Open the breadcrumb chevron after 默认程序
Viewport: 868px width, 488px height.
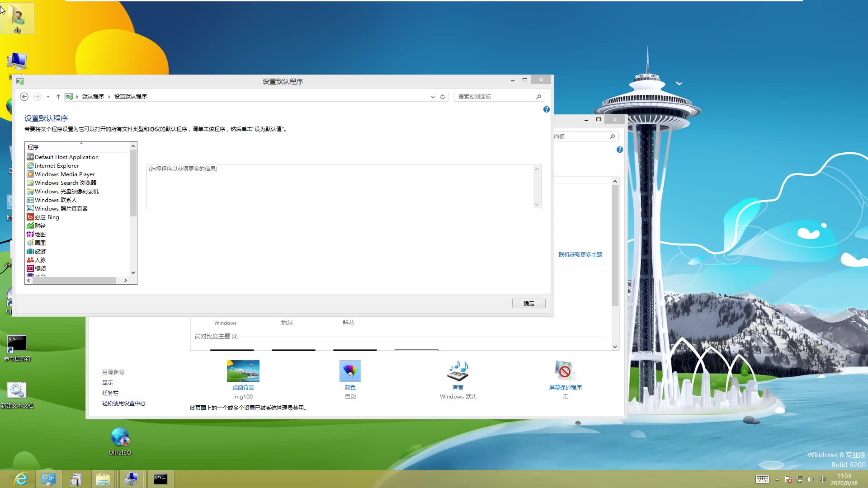click(x=108, y=96)
